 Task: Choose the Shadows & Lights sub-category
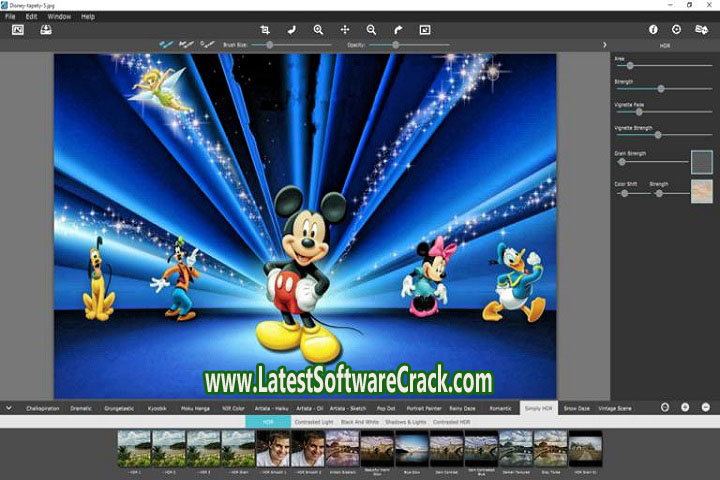[x=405, y=422]
